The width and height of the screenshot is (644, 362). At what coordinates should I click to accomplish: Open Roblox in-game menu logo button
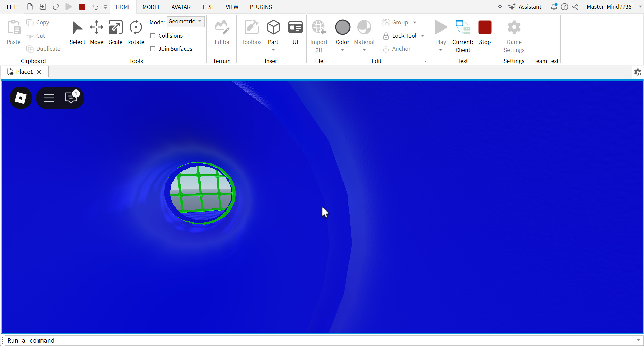click(x=21, y=98)
